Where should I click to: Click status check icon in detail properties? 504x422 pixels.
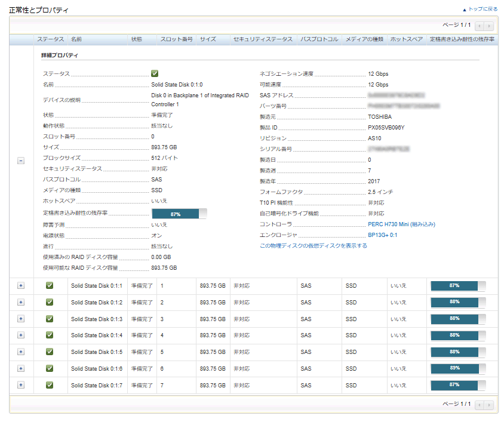pyautogui.click(x=155, y=73)
